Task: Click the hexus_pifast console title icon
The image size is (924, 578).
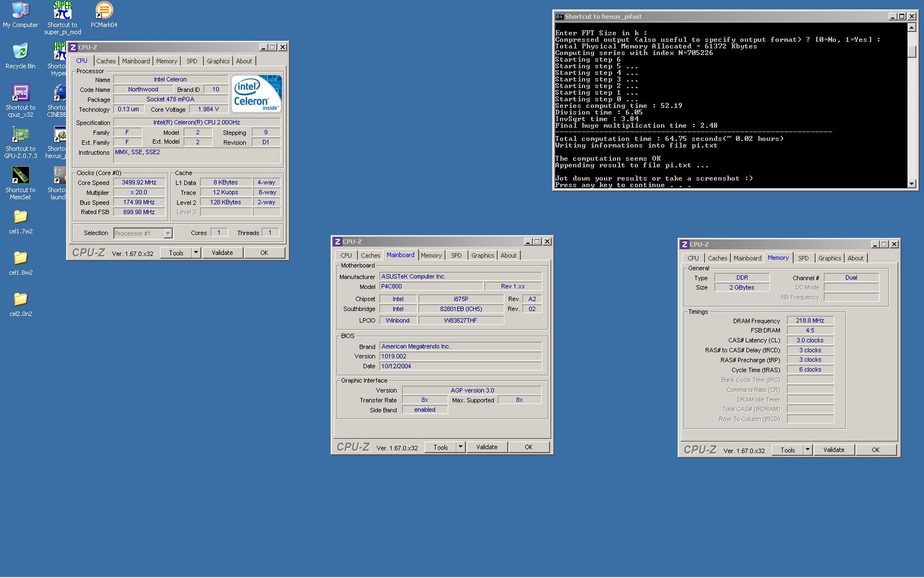Action: [x=559, y=17]
